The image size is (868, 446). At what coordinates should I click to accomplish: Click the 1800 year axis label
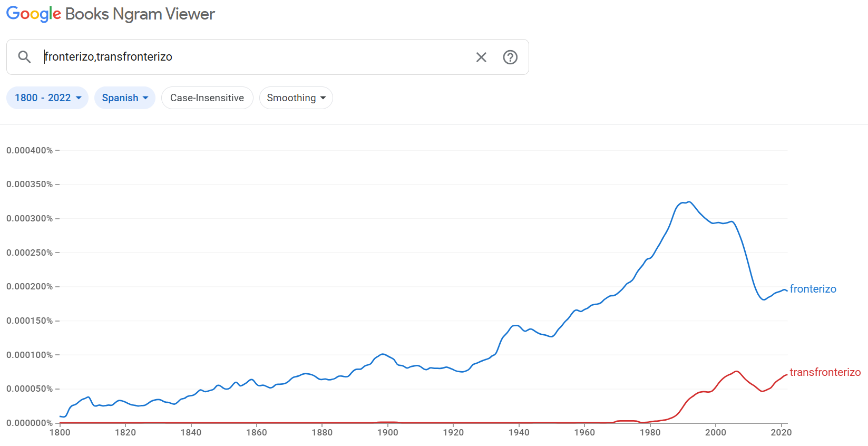pos(60,432)
